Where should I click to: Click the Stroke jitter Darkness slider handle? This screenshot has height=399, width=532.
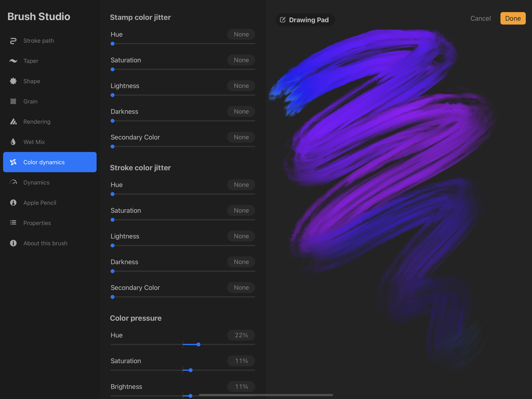[x=113, y=271]
